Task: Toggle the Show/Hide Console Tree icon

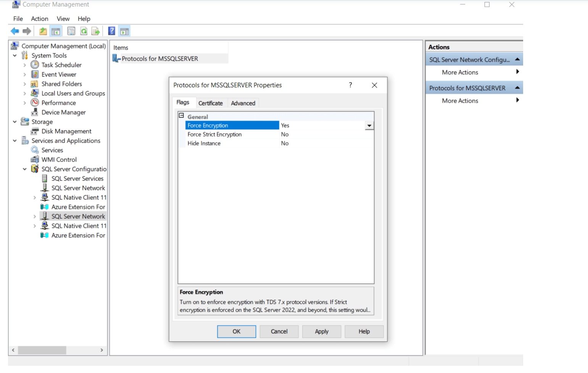Action: [x=56, y=31]
